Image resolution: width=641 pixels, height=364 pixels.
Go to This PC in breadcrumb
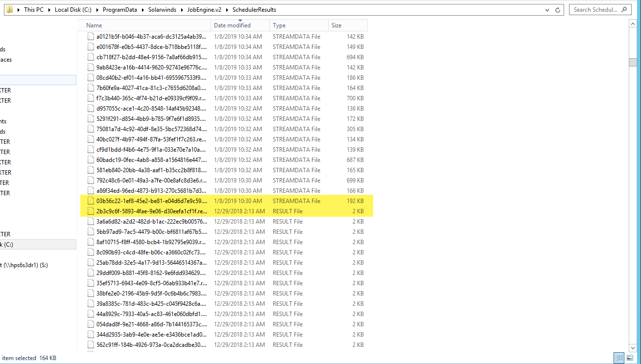coord(33,9)
